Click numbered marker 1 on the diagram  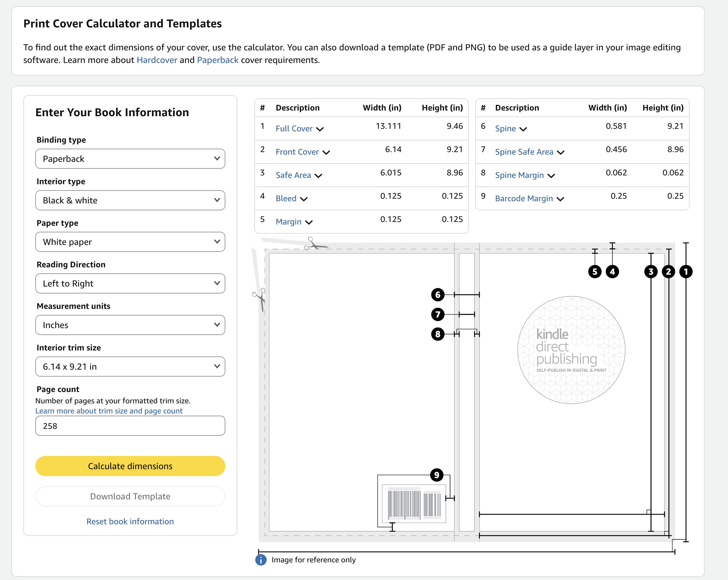[685, 272]
